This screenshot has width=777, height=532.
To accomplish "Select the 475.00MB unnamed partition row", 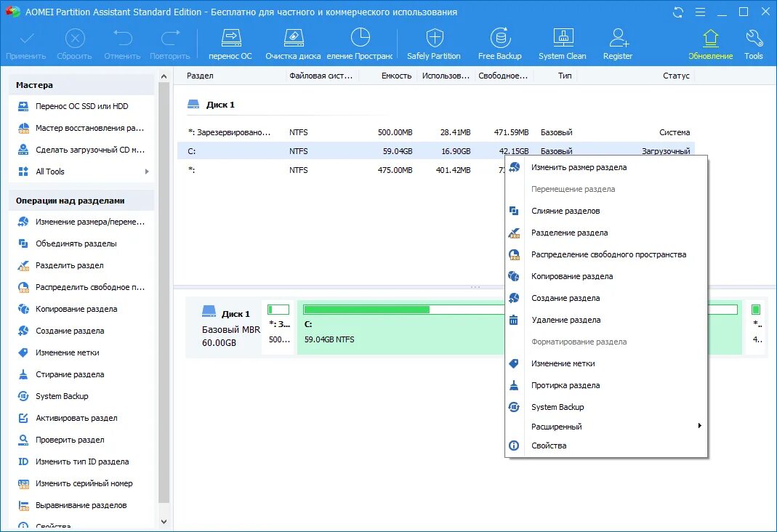I will pyautogui.click(x=341, y=170).
